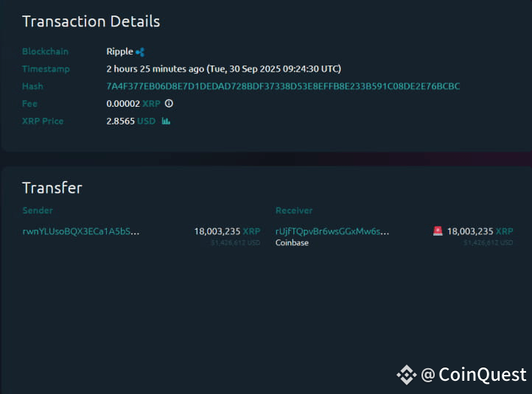Click the timestamp text value
The width and height of the screenshot is (532, 394).
(223, 69)
